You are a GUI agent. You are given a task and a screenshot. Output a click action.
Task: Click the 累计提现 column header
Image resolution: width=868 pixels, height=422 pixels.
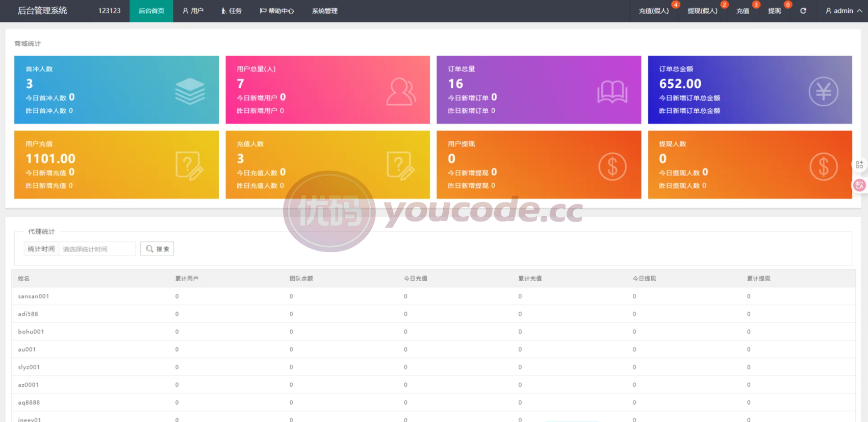click(x=758, y=279)
